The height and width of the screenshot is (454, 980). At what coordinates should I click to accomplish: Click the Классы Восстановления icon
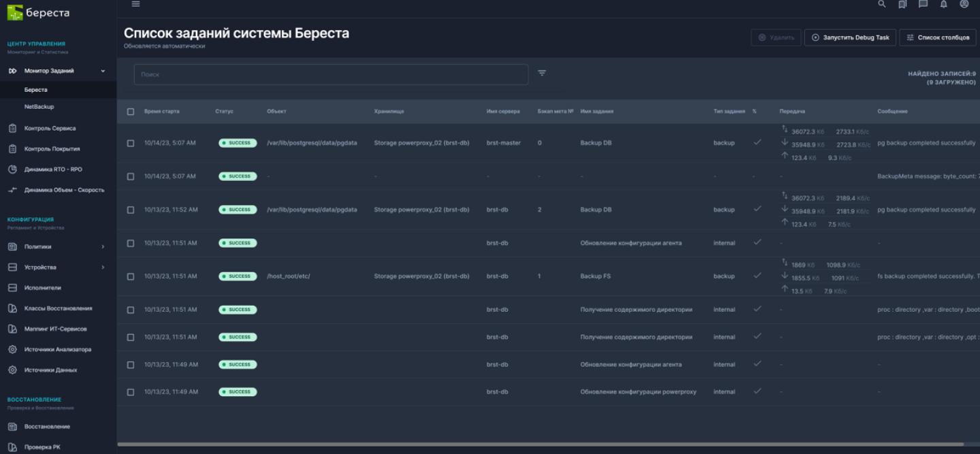tap(12, 308)
